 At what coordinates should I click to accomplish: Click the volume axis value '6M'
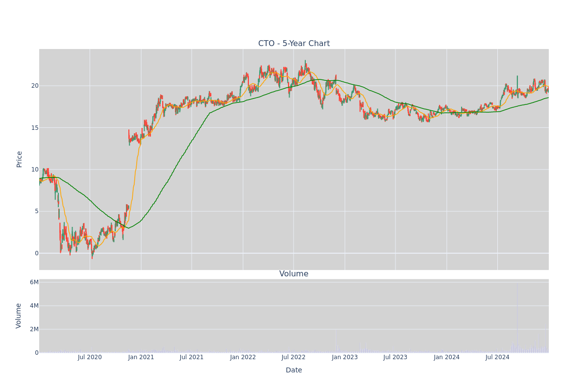(34, 282)
